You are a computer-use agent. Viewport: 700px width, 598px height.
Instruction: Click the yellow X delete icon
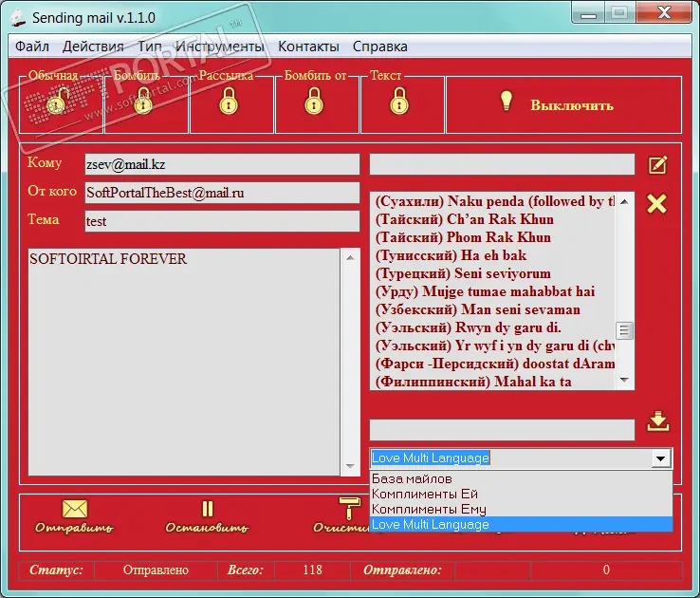(x=656, y=203)
